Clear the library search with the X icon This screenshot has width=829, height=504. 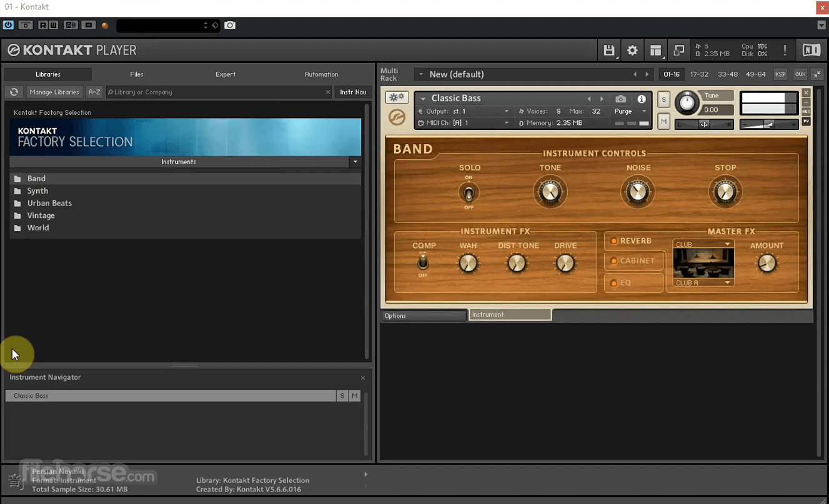point(328,92)
